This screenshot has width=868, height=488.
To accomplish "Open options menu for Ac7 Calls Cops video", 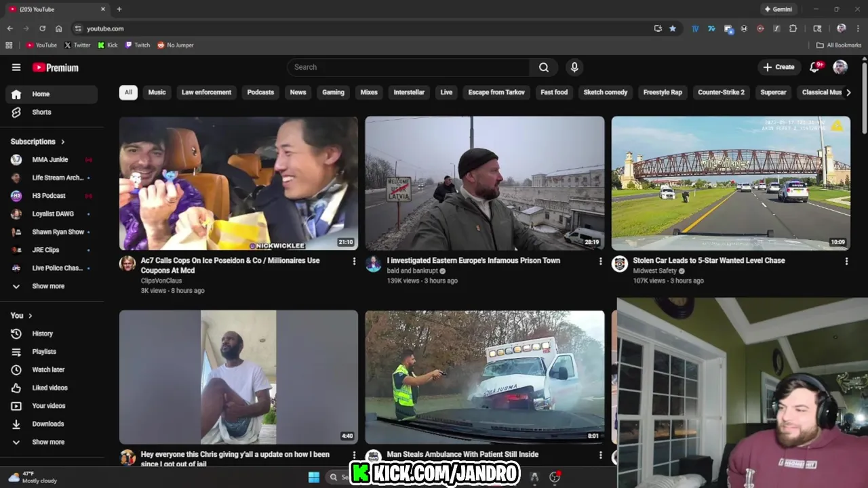I will [353, 261].
